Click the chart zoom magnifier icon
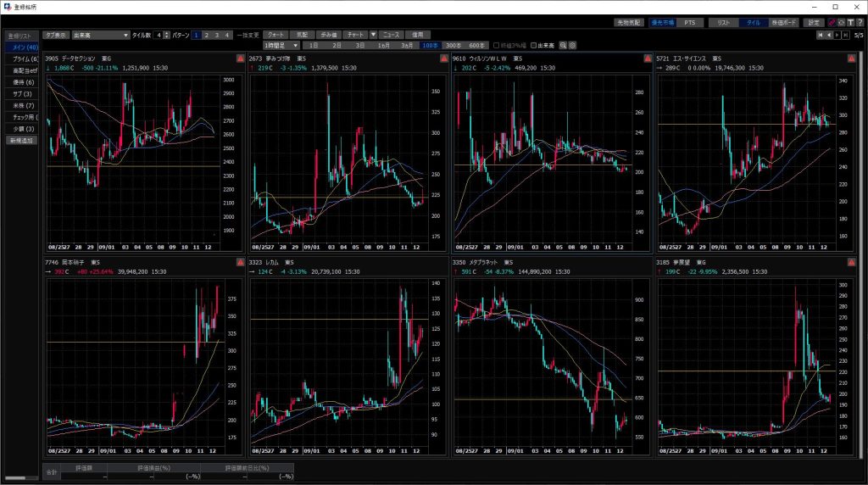Image resolution: width=868 pixels, height=485 pixels. coord(563,45)
